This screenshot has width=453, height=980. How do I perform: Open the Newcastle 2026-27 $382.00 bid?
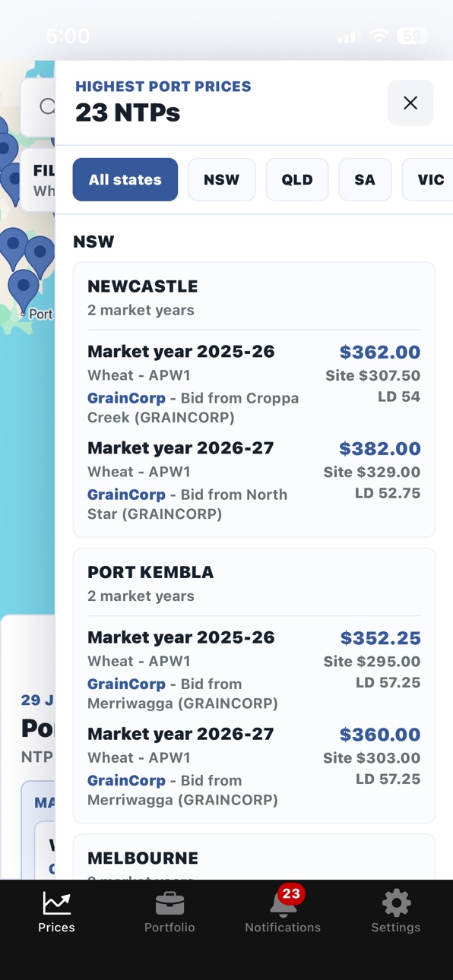pos(254,481)
